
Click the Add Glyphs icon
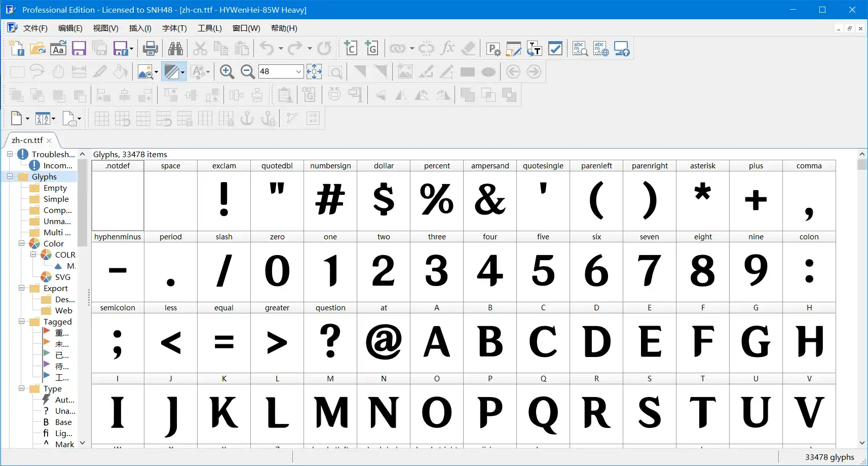click(371, 49)
